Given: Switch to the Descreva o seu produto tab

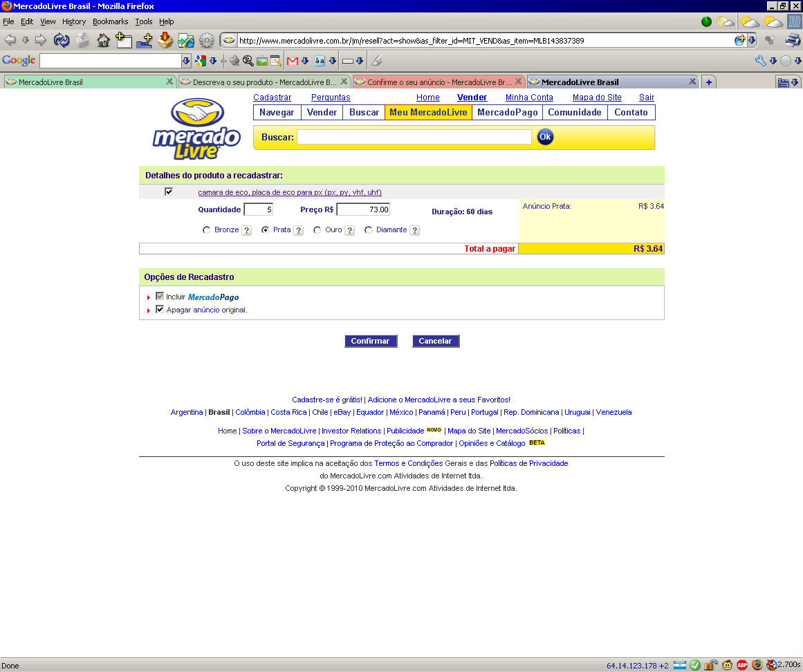Looking at the screenshot, I should (263, 82).
